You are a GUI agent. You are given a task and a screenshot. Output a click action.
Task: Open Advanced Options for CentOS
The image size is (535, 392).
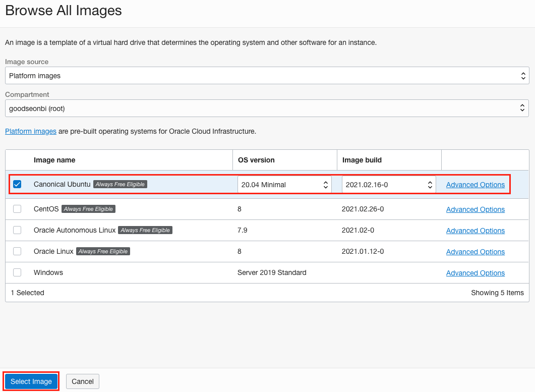tap(475, 209)
